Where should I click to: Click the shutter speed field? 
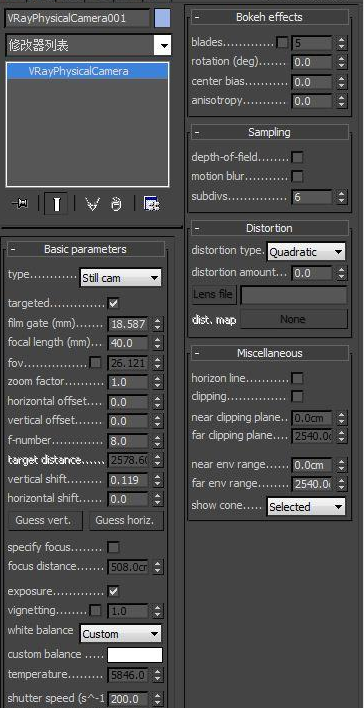(x=128, y=699)
